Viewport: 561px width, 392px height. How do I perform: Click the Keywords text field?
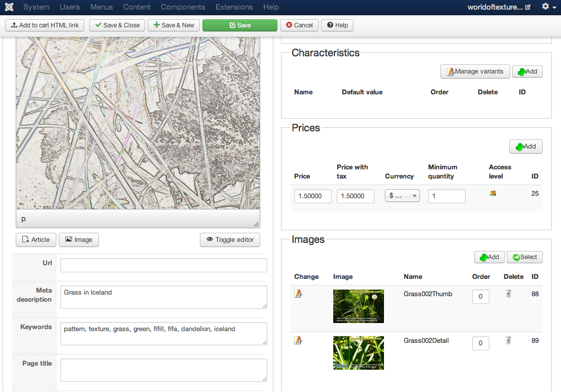(x=163, y=333)
